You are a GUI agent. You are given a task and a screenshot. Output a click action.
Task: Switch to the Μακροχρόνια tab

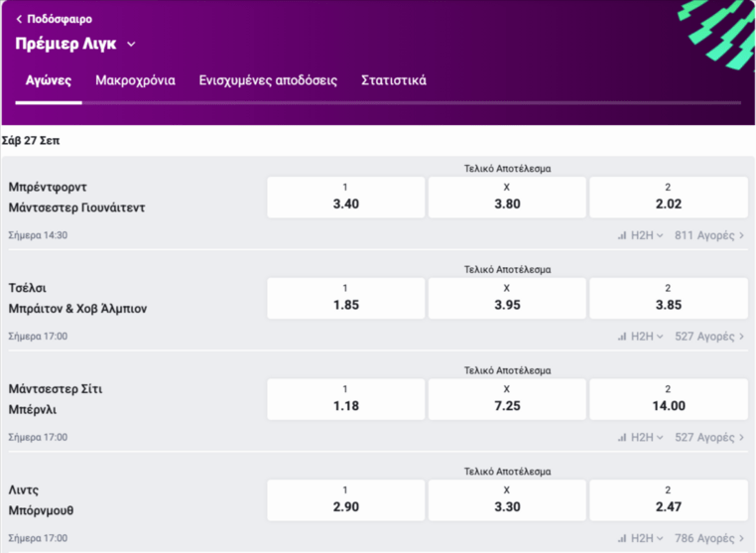[x=135, y=80]
